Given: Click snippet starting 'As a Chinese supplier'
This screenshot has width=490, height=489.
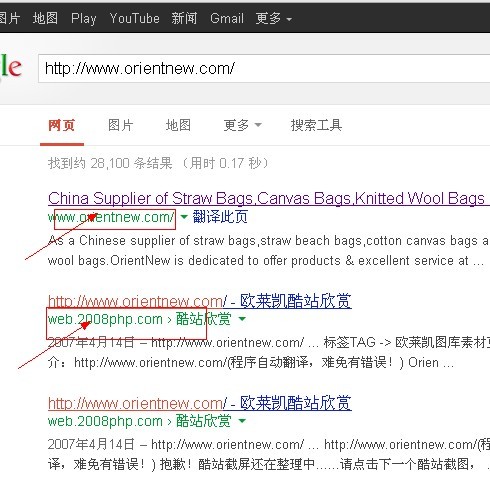Looking at the screenshot, I should click(x=269, y=241).
